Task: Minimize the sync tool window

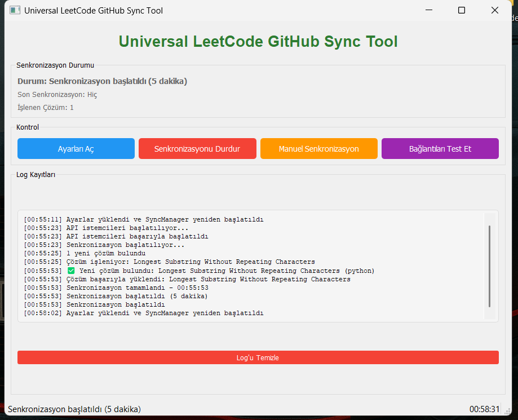Action: [428, 10]
